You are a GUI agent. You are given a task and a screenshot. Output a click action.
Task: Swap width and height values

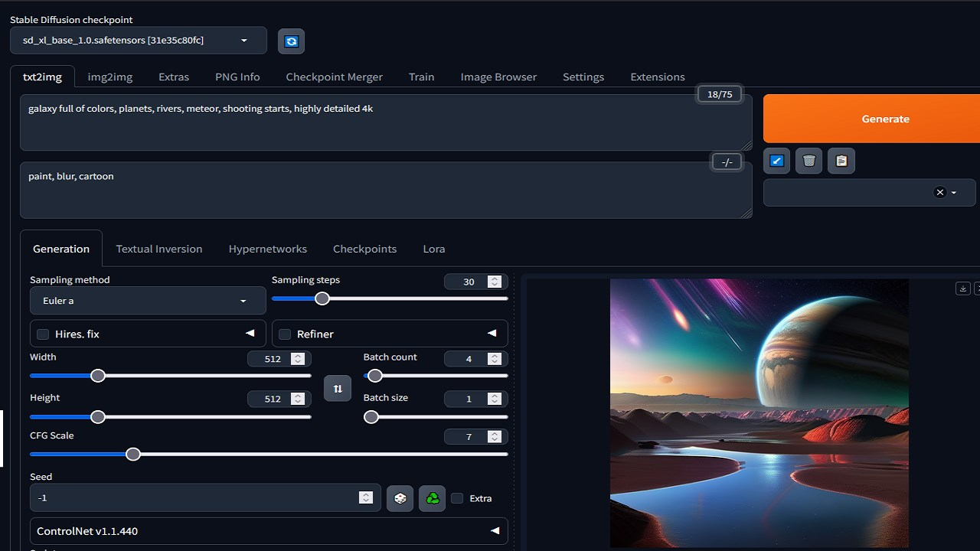click(338, 389)
